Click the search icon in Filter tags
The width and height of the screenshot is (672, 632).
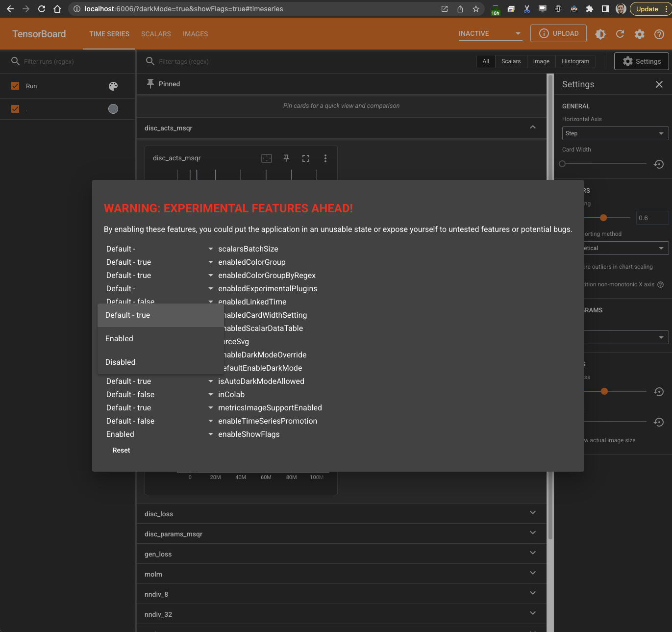(150, 61)
